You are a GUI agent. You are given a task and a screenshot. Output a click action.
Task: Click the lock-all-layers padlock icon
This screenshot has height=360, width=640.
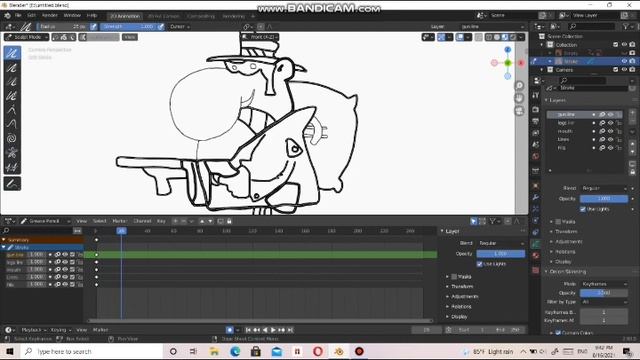tap(632, 172)
